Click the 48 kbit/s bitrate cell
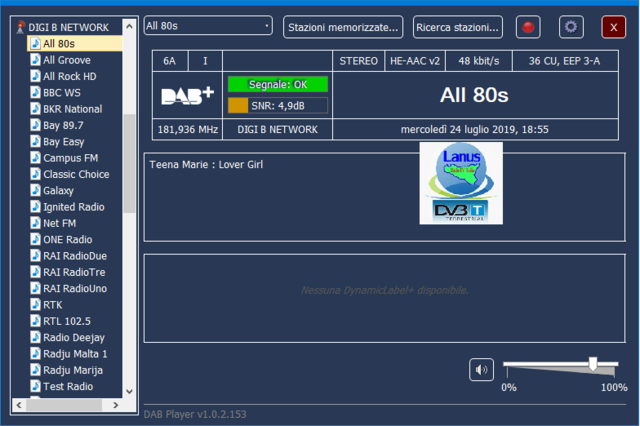Viewport: 640px width, 426px height. coord(479,61)
